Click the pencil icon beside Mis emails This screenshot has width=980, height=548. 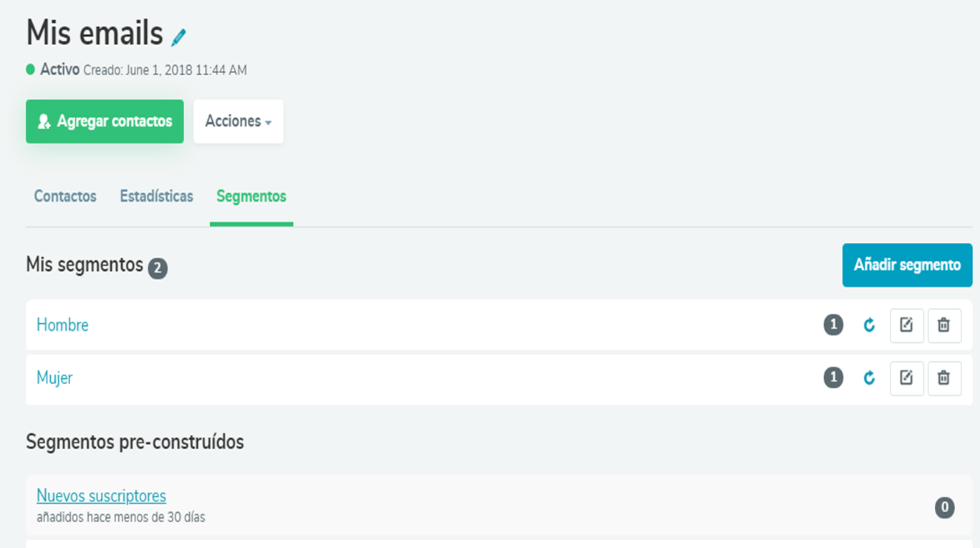tap(178, 37)
